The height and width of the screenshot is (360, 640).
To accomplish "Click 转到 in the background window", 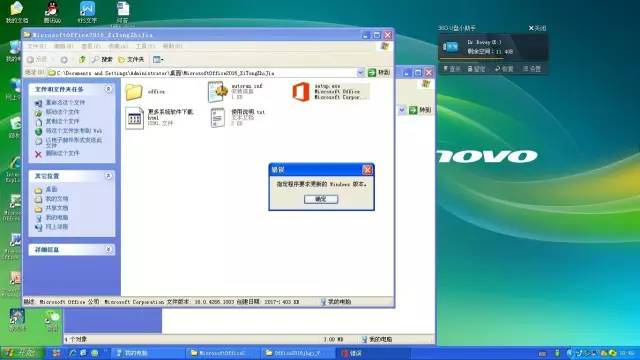I will [x=420, y=110].
